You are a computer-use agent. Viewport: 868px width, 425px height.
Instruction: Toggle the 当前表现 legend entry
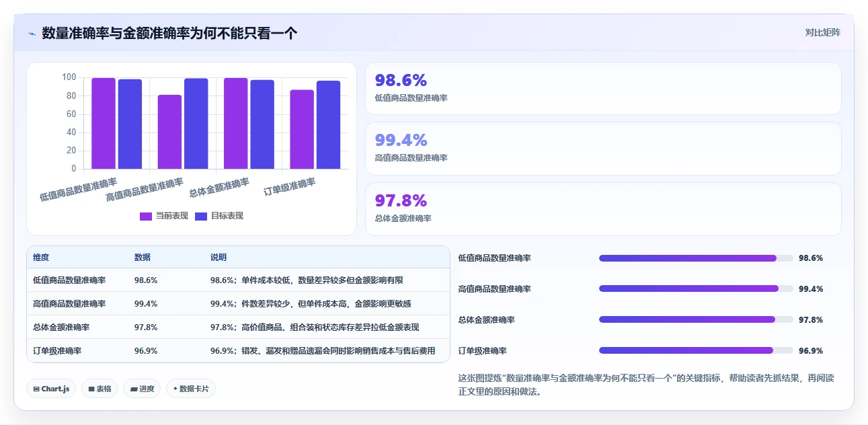164,216
